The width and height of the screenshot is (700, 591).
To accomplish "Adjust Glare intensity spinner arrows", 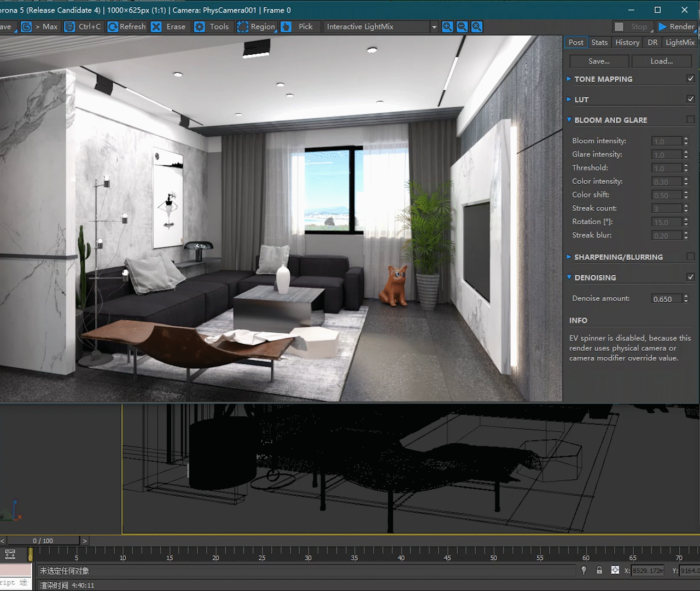I will 686,155.
